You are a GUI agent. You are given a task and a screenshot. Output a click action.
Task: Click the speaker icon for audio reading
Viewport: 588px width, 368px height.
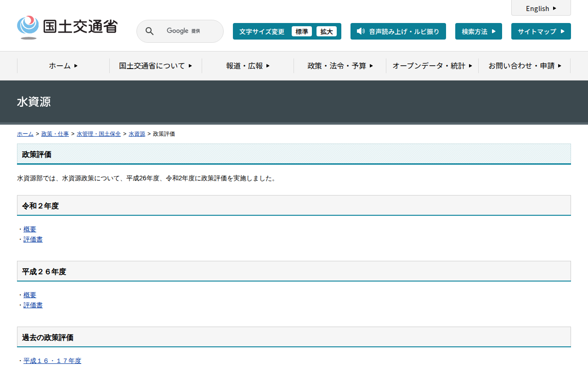pyautogui.click(x=361, y=31)
